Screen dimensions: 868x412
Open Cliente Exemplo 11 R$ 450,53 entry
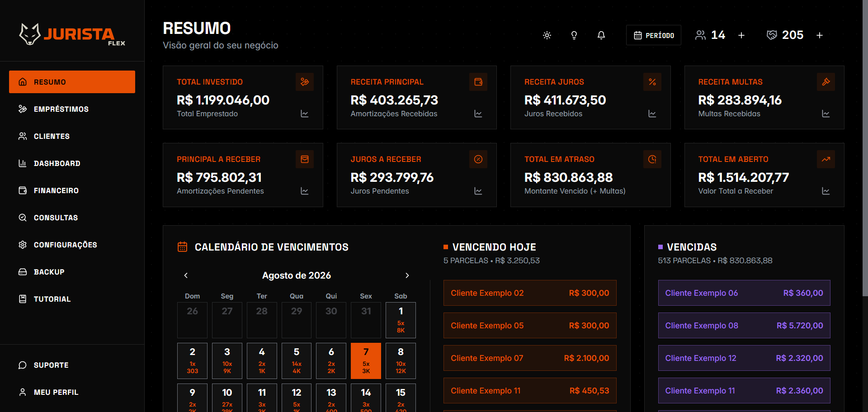tap(530, 391)
